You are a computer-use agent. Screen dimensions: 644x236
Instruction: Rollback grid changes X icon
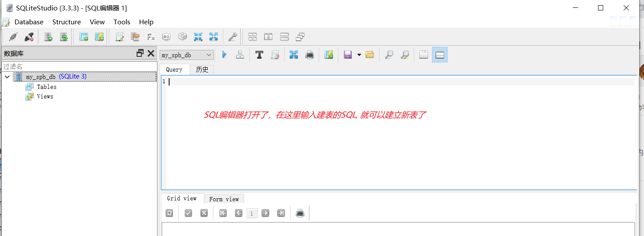204,213
